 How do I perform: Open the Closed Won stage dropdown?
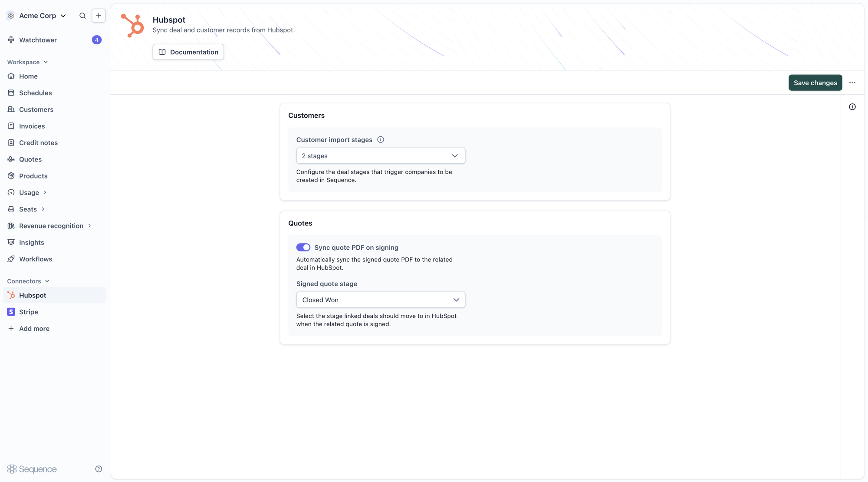[x=381, y=300]
